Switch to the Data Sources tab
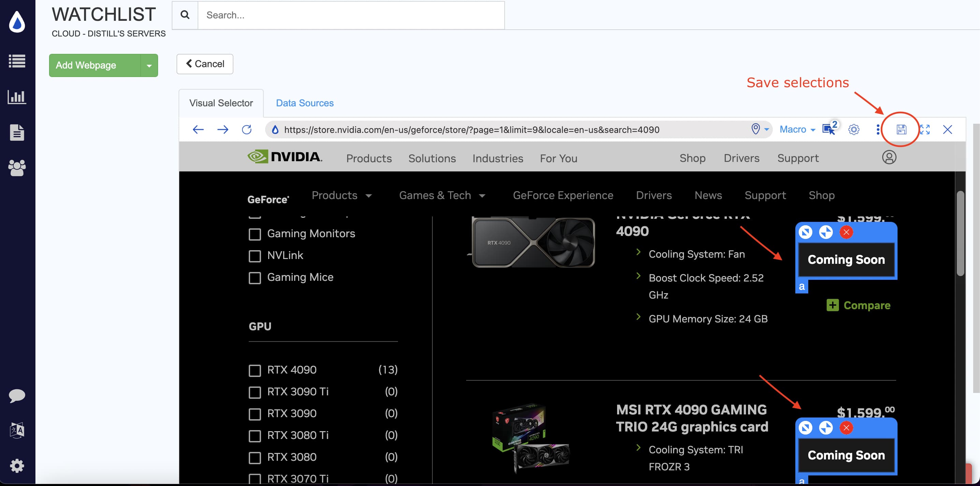Viewport: 980px width, 486px height. (304, 103)
